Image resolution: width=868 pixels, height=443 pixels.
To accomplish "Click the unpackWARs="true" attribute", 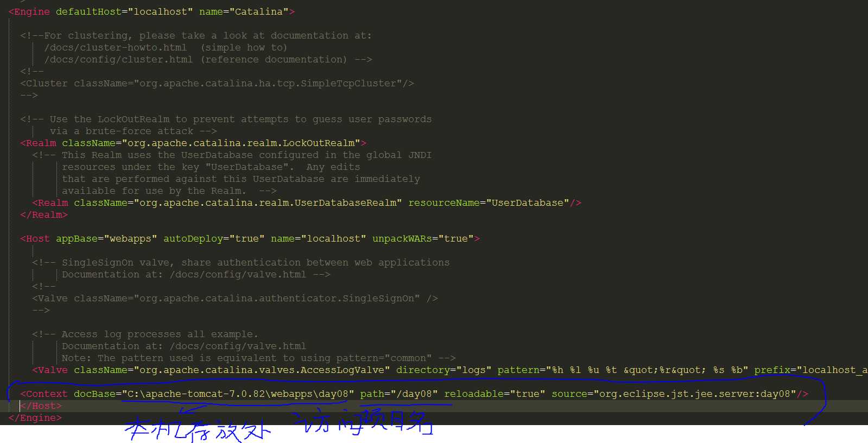I will tap(423, 238).
